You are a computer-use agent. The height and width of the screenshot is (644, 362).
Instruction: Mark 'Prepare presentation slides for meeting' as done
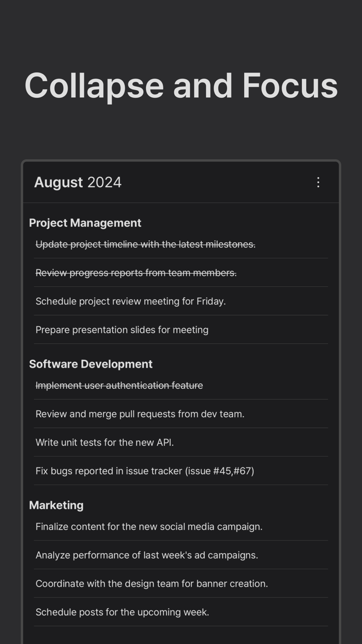point(122,330)
